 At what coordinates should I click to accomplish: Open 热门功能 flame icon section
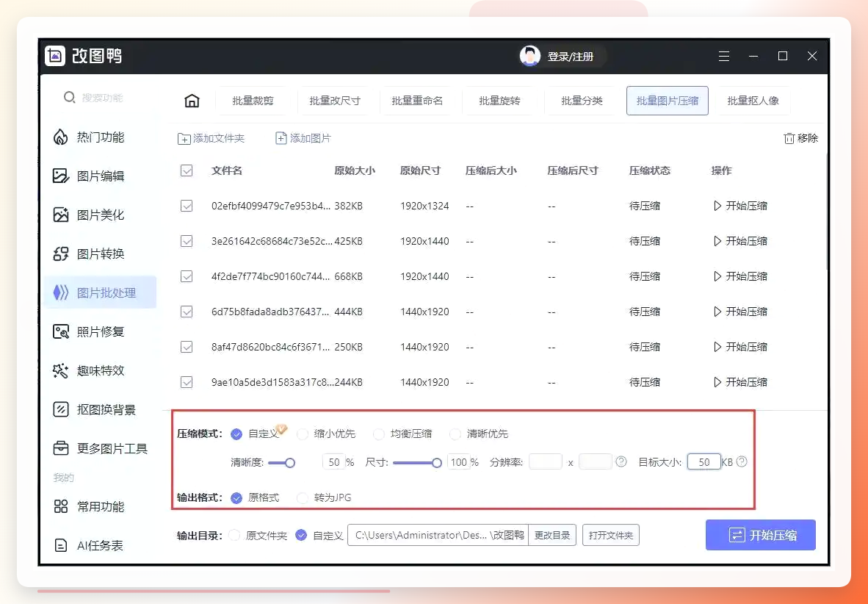60,137
